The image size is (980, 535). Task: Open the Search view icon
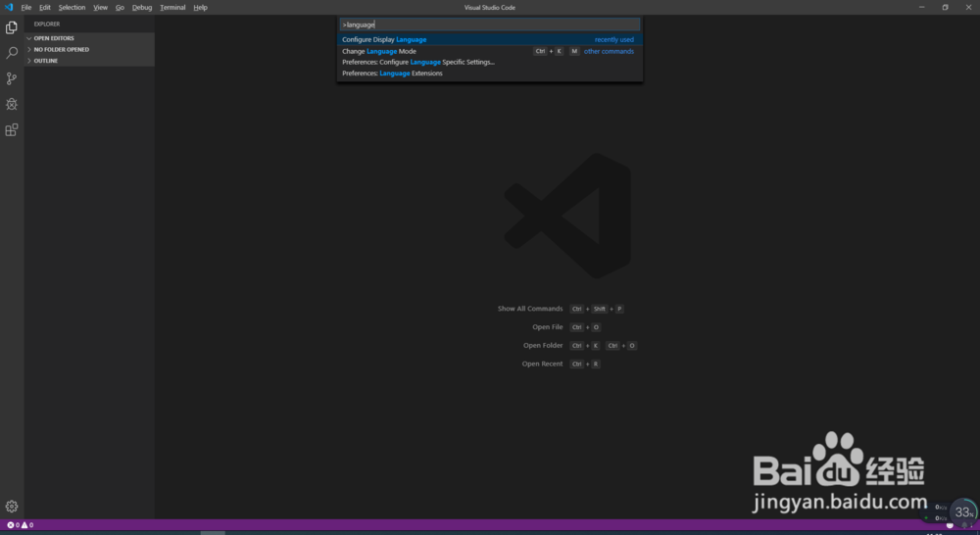click(x=11, y=53)
